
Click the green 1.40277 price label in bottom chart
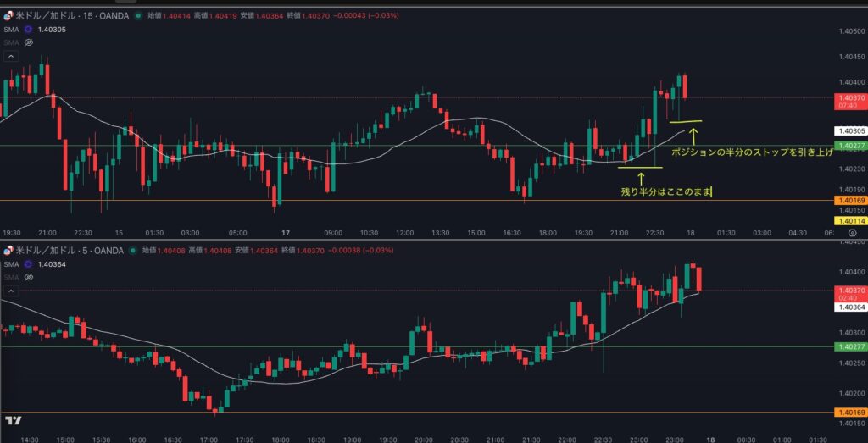(x=851, y=346)
